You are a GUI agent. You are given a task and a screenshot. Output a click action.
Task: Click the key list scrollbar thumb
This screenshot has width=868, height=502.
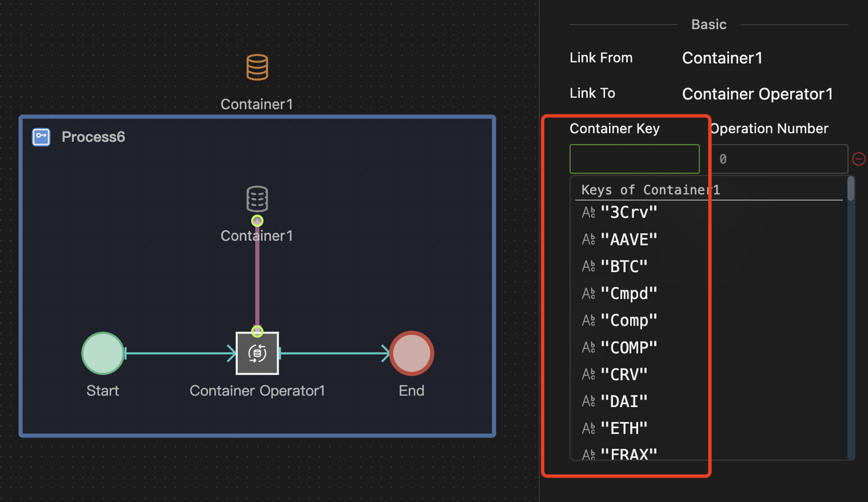click(850, 189)
